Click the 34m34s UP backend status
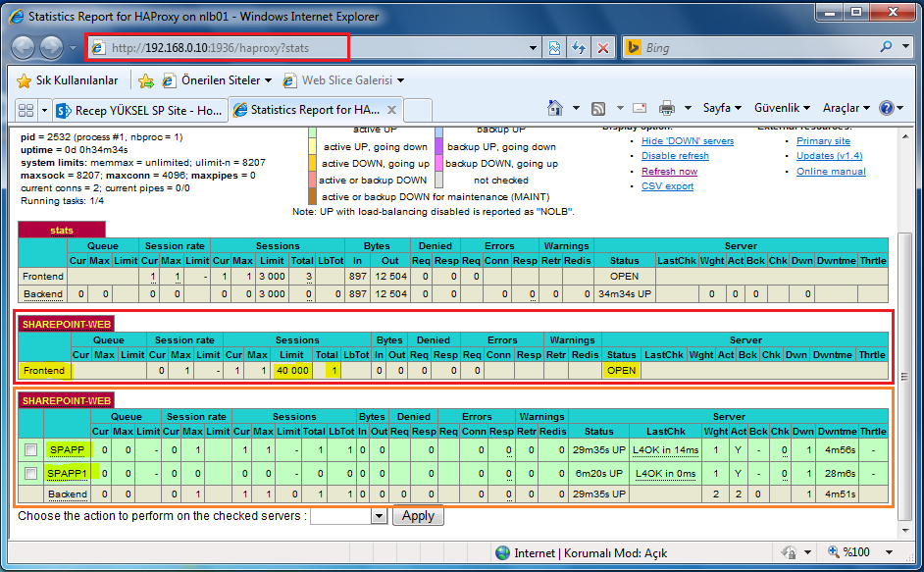Screen dimensions: 924x572 coord(625,293)
